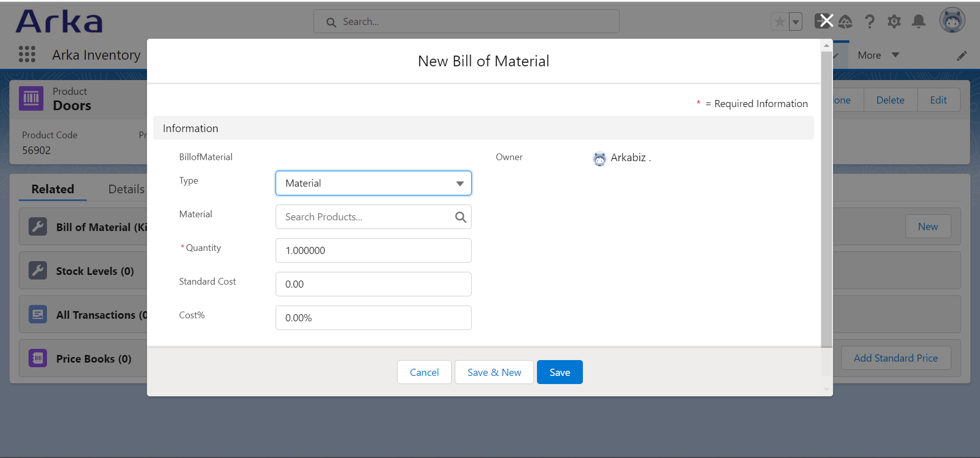Open the App Launcher grid icon
Image resolution: width=980 pixels, height=458 pixels.
coord(27,54)
